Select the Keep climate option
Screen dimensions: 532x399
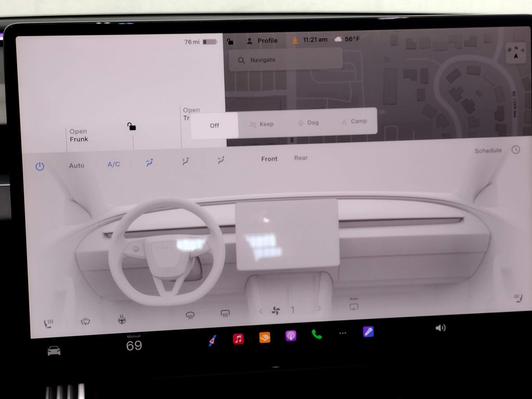click(262, 124)
